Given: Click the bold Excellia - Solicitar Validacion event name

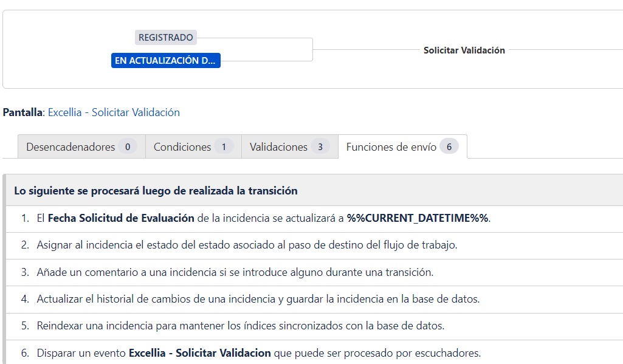Looking at the screenshot, I should point(200,353).
